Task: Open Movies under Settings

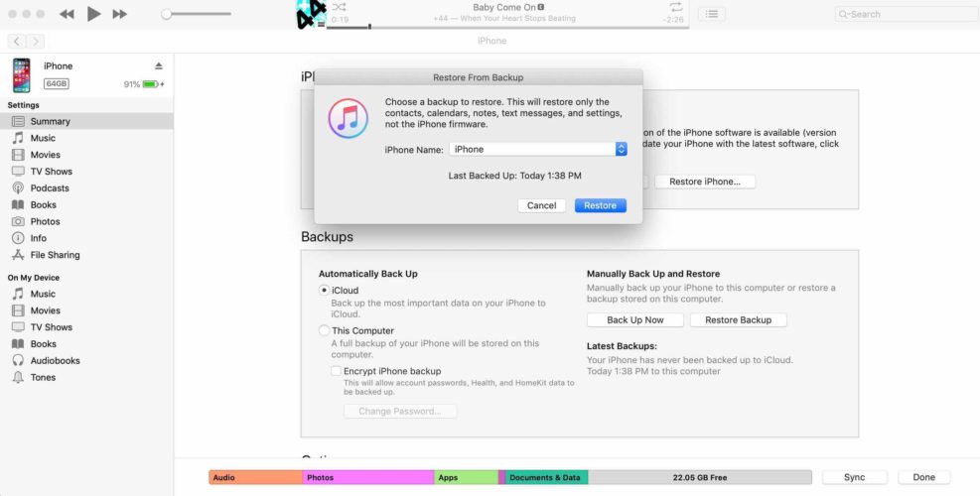Action: click(x=86, y=155)
